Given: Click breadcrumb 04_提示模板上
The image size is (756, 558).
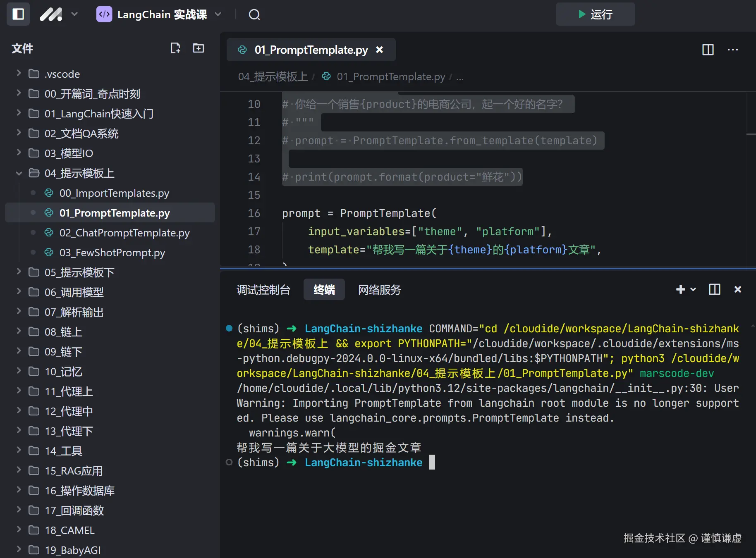Looking at the screenshot, I should 273,76.
